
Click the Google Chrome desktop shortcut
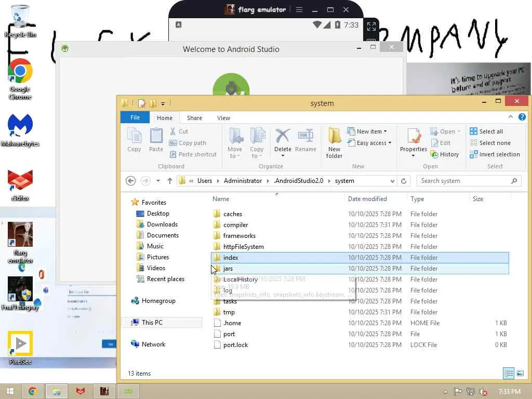[x=20, y=79]
